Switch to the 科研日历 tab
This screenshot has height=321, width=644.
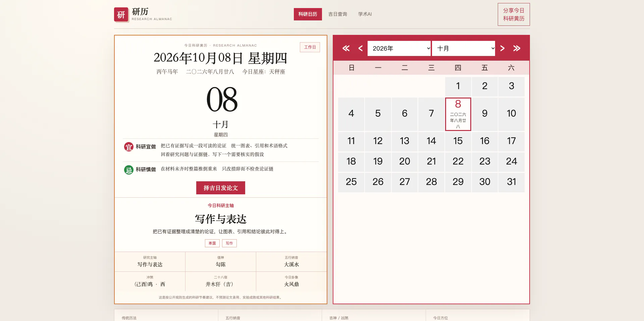coord(308,14)
